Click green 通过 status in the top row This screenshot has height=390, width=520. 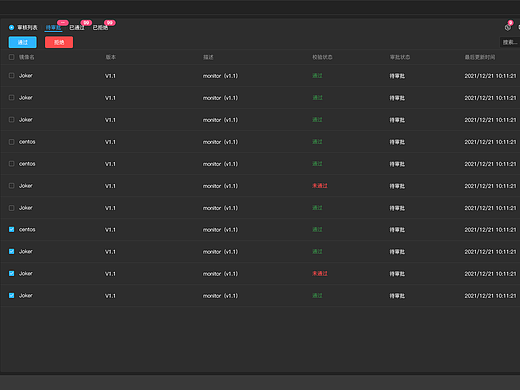coord(317,76)
